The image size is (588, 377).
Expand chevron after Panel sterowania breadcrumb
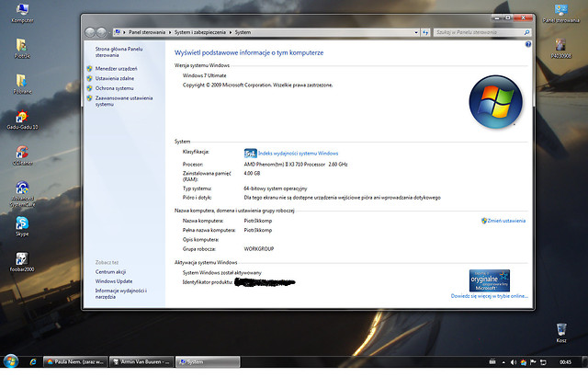point(170,32)
